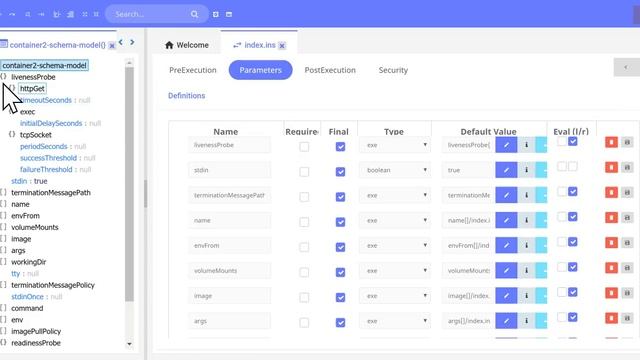Click the window icon beside settings icon
640x360 pixels.
tap(229, 14)
